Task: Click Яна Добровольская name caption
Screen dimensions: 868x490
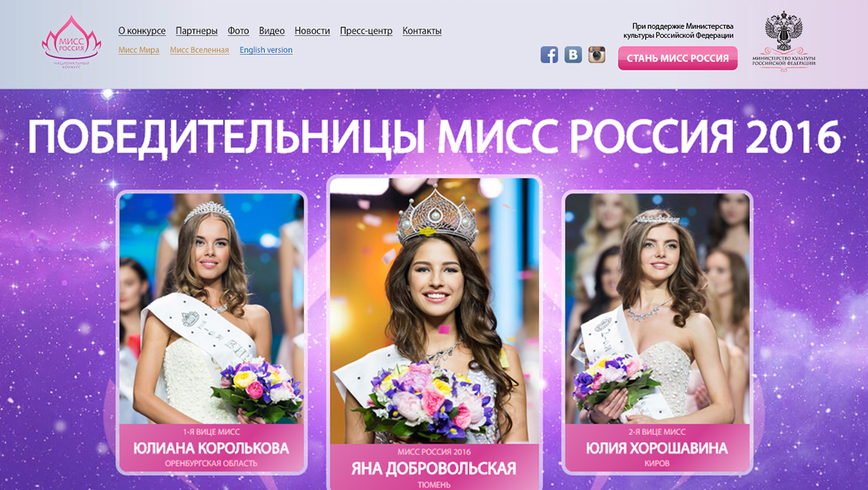Action: click(x=434, y=468)
